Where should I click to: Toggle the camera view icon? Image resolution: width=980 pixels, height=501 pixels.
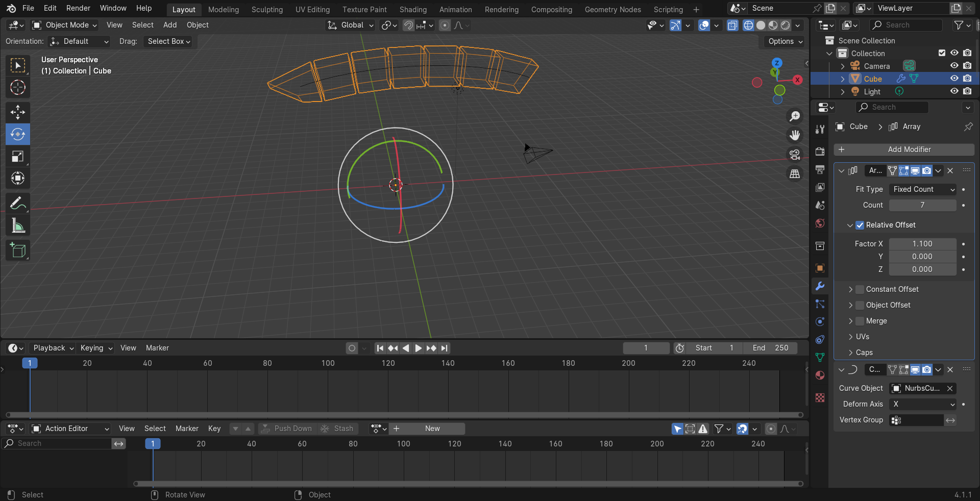(x=795, y=155)
